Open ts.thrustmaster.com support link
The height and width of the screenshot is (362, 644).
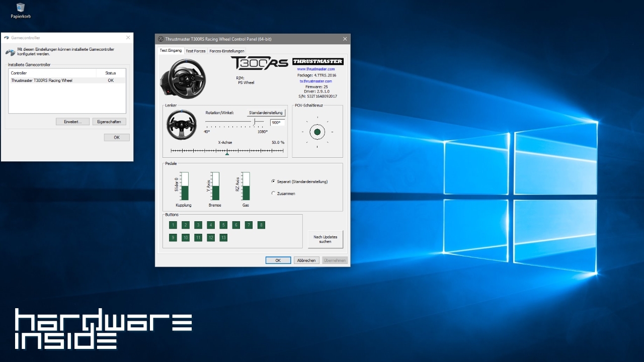pos(316,81)
